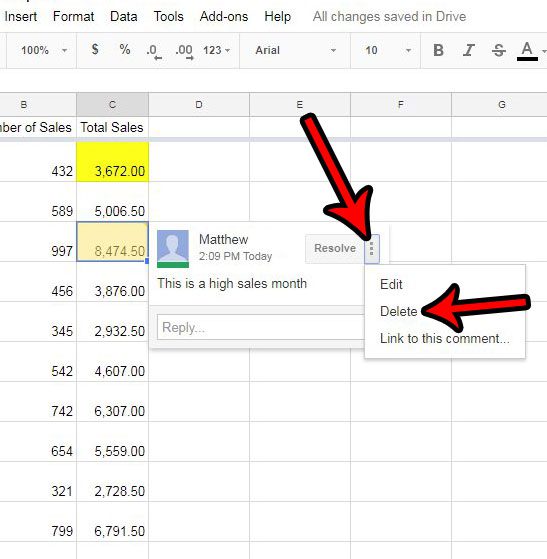Viewport: 547px width, 559px height.
Task: Select cell containing 3,876.00
Action: pyautogui.click(x=112, y=282)
